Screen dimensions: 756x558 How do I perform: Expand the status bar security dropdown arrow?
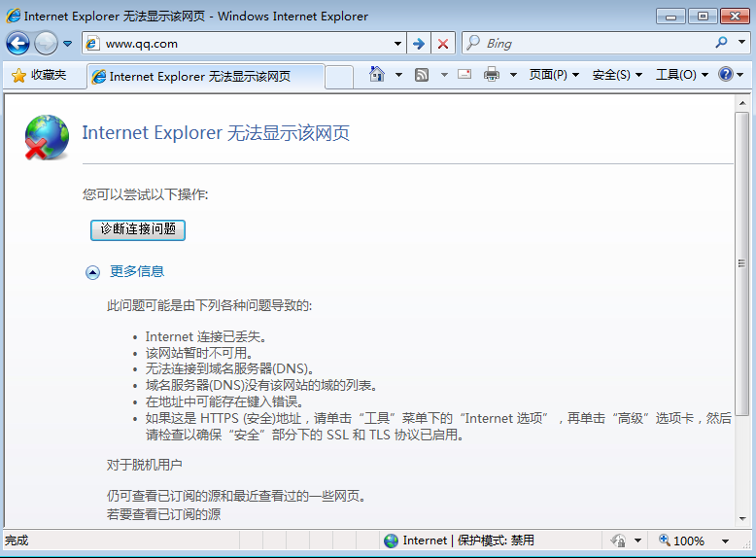click(x=637, y=541)
